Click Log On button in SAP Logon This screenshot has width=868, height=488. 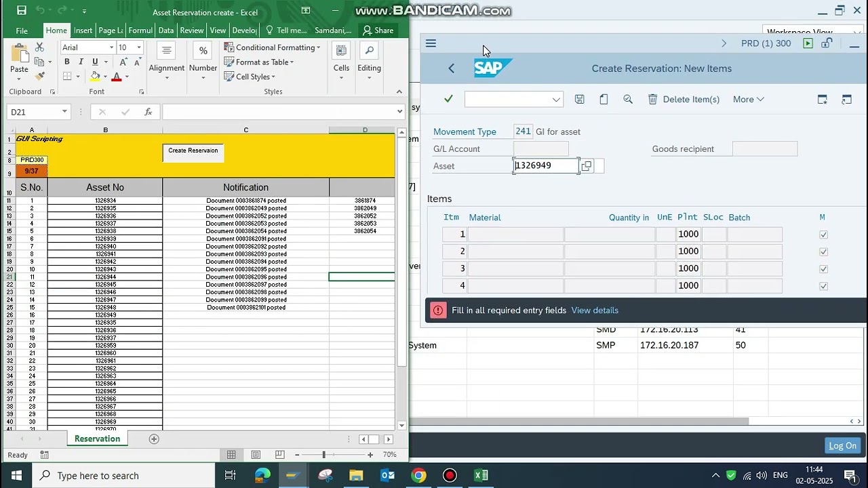point(842,446)
